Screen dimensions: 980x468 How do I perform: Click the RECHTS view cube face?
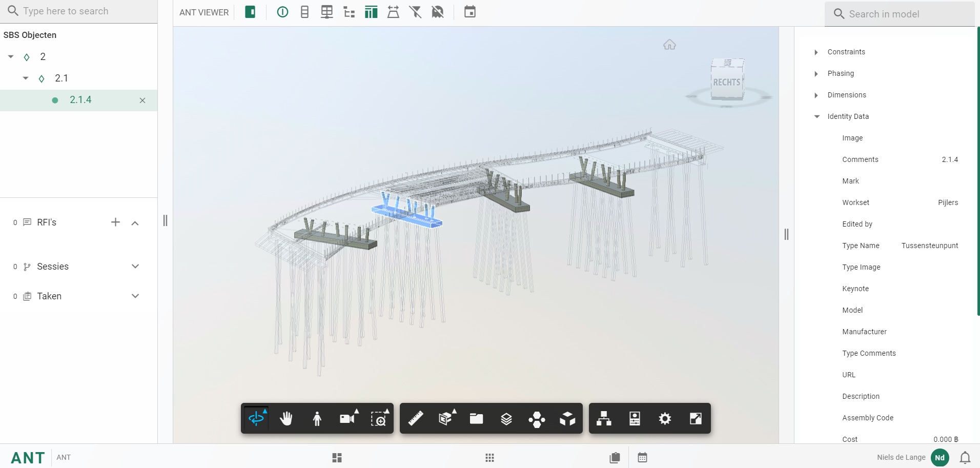tap(726, 82)
